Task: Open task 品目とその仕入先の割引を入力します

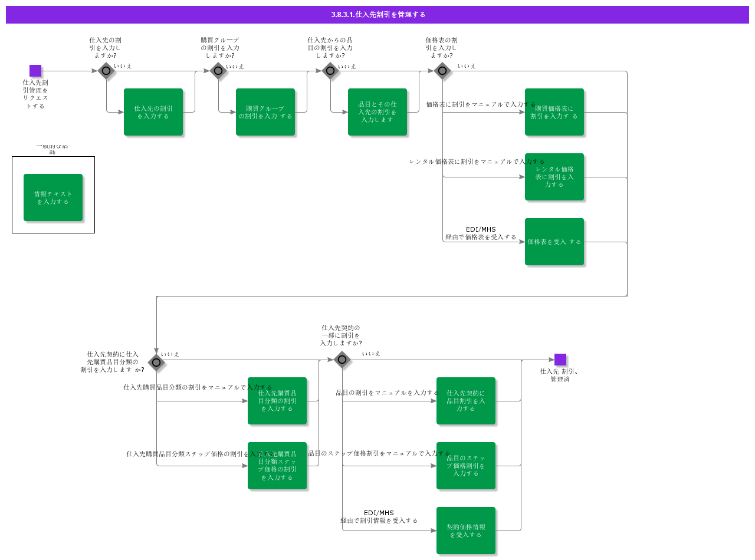Action: 377,112
